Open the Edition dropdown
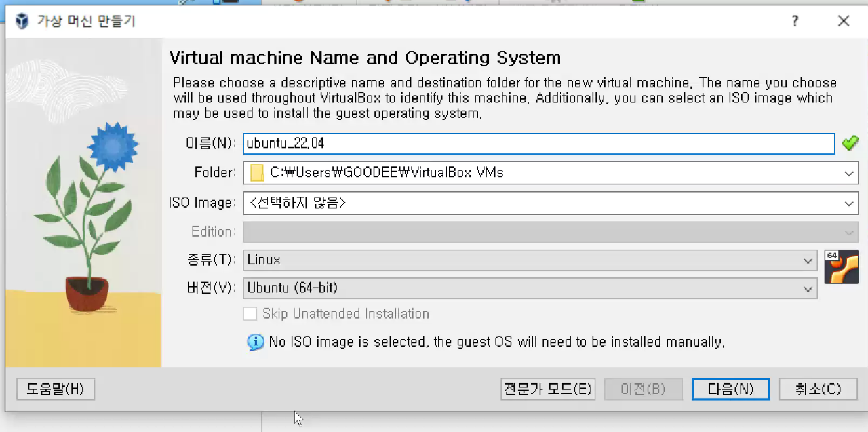 tap(551, 231)
